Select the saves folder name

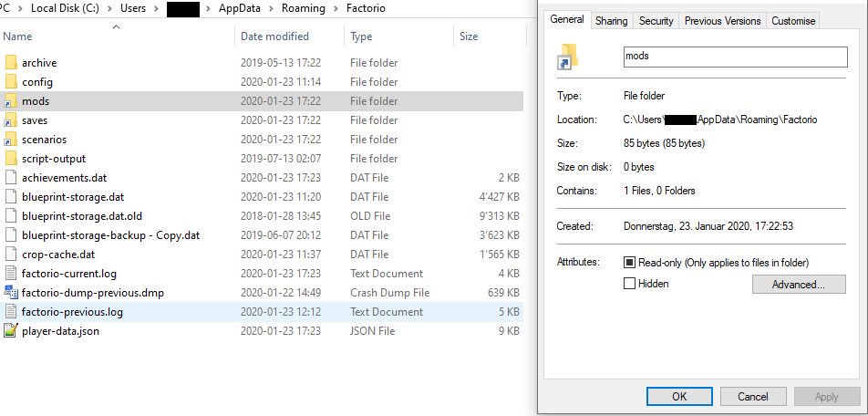35,120
